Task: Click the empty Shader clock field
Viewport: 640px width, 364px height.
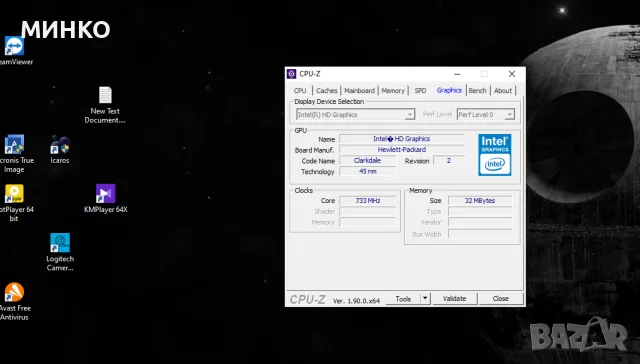Action: (x=368, y=211)
